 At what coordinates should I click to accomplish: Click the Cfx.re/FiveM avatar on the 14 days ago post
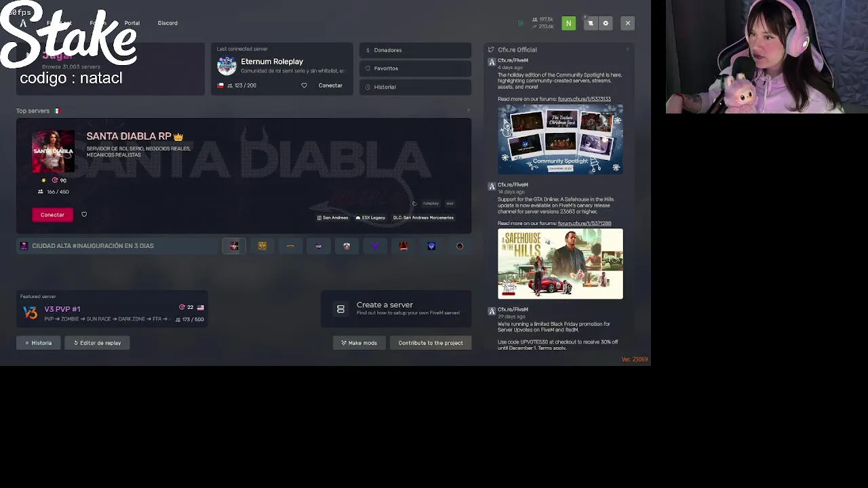click(x=492, y=186)
